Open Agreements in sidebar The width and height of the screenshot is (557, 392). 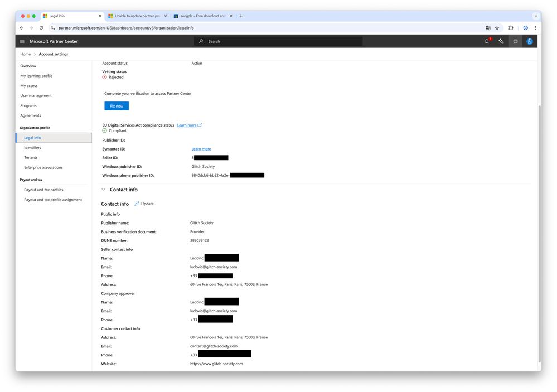[31, 115]
